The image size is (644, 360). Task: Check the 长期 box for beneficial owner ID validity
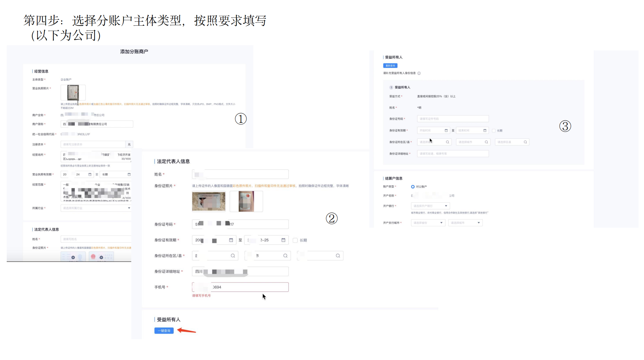pos(494,130)
